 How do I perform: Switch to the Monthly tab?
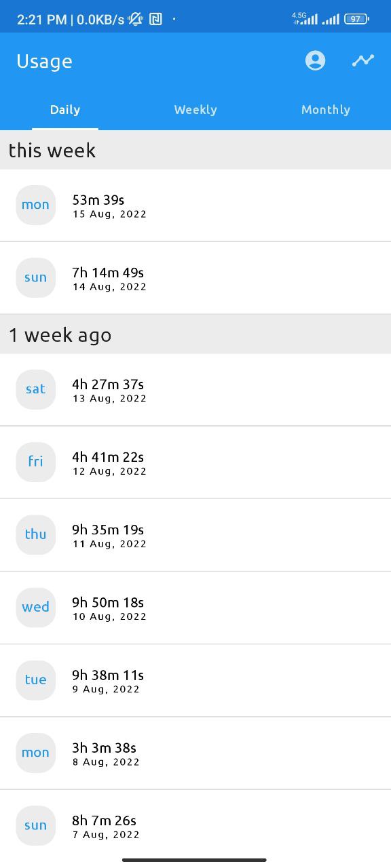tap(326, 109)
